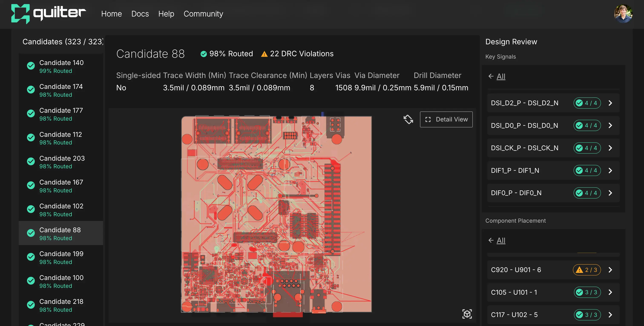Expand the DSI_D0_P - DSI_D0_N chevron
The image size is (644, 326).
(610, 125)
